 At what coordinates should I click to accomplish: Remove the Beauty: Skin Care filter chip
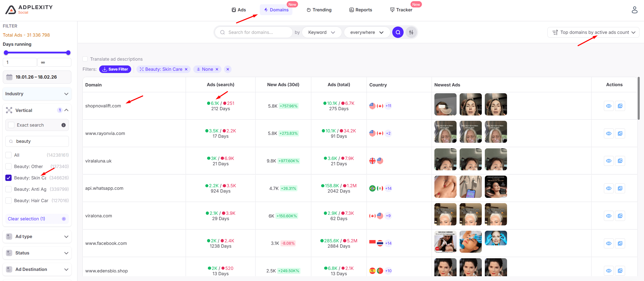186,69
